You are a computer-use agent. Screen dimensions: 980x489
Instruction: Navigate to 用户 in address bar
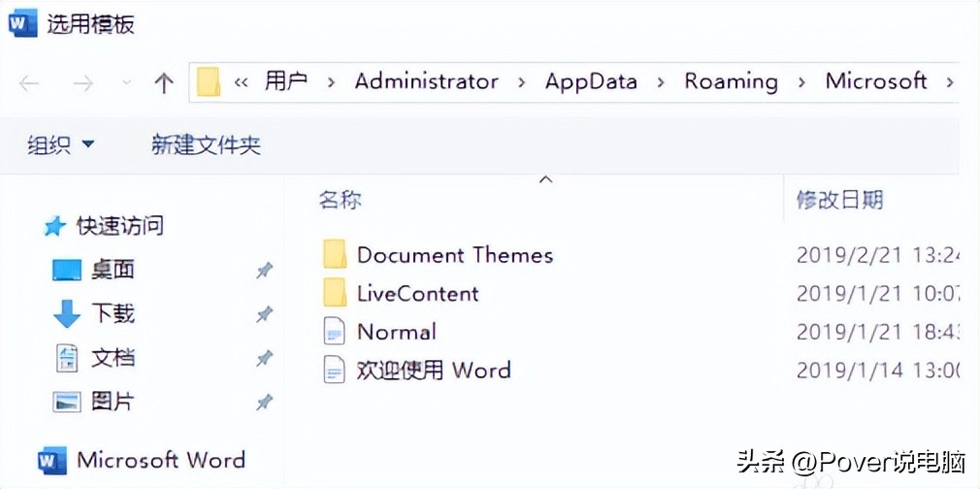pyautogui.click(x=285, y=81)
